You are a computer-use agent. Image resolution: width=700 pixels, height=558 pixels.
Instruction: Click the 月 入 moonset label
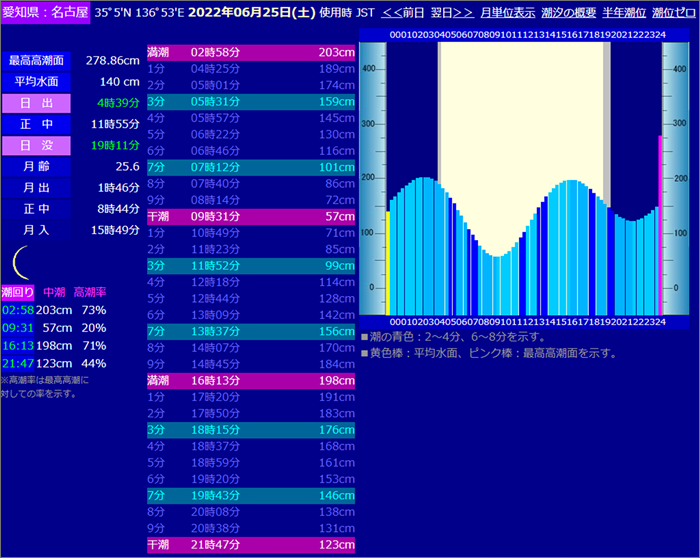[x=36, y=230]
